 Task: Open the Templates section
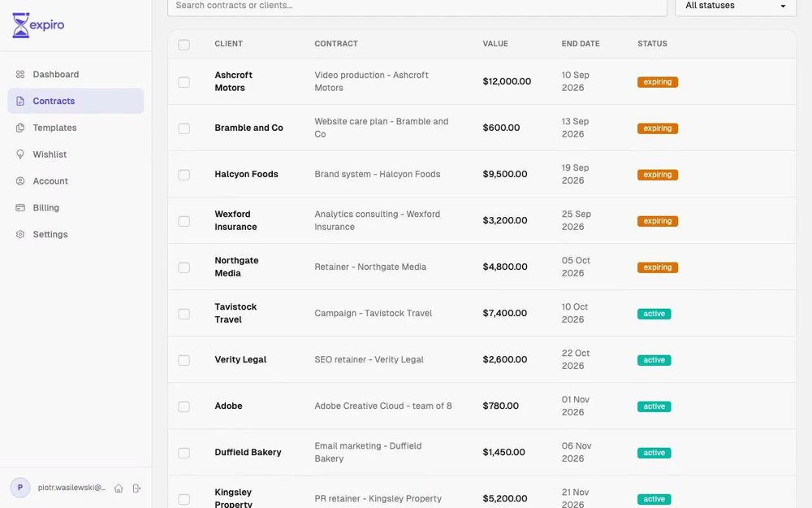click(x=76, y=128)
